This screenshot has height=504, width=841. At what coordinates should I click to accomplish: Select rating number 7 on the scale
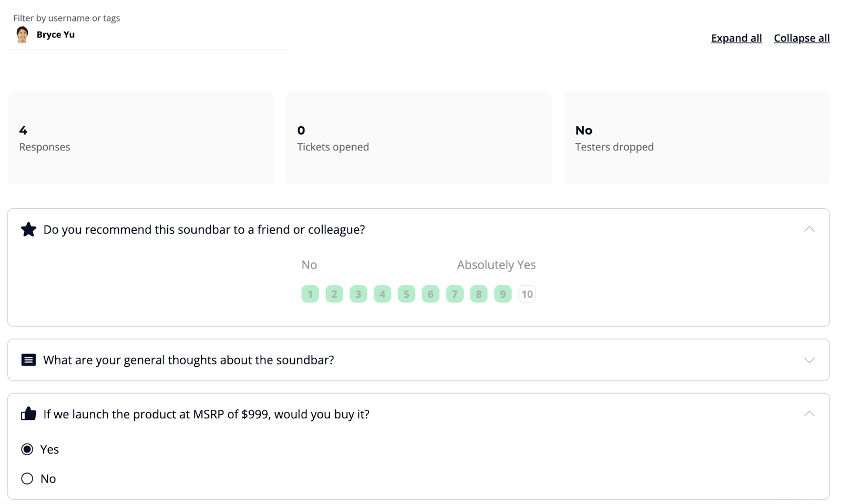click(x=455, y=294)
